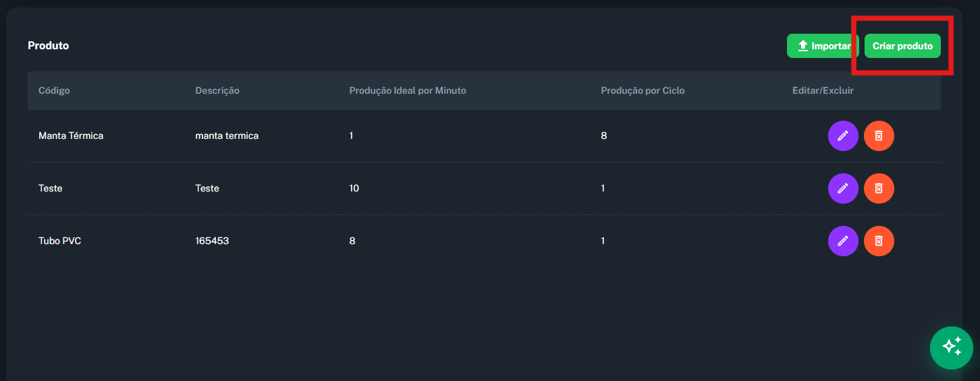Delete the Tubo PVC product
Screen dimensions: 980x381
tap(879, 241)
